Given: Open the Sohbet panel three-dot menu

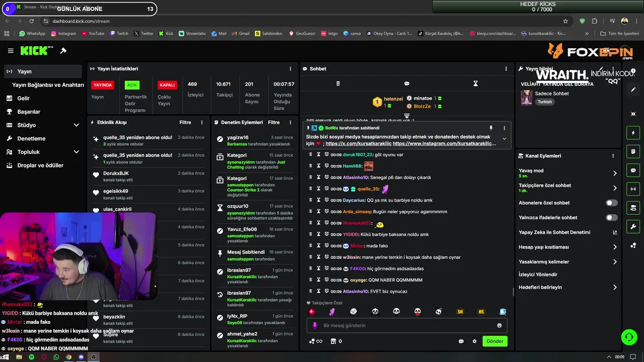Looking at the screenshot, I should [x=506, y=69].
